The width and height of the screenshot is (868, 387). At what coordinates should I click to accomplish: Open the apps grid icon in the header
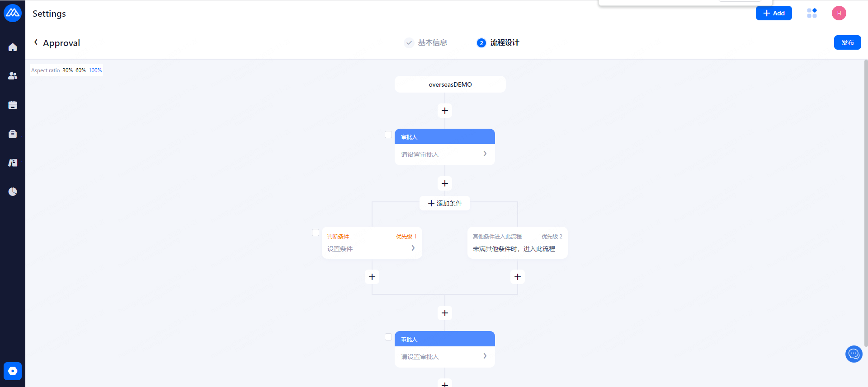[812, 13]
